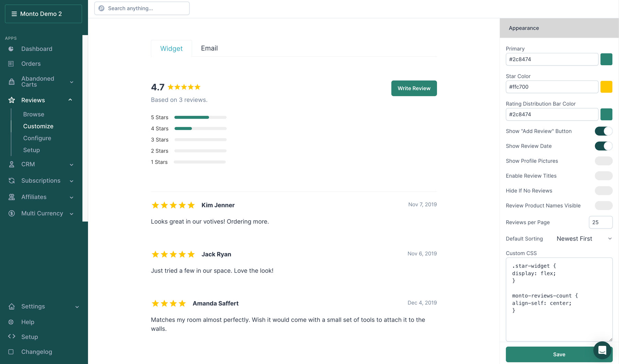This screenshot has width=619, height=364.
Task: Switch to the Email tab
Action: pyautogui.click(x=209, y=48)
